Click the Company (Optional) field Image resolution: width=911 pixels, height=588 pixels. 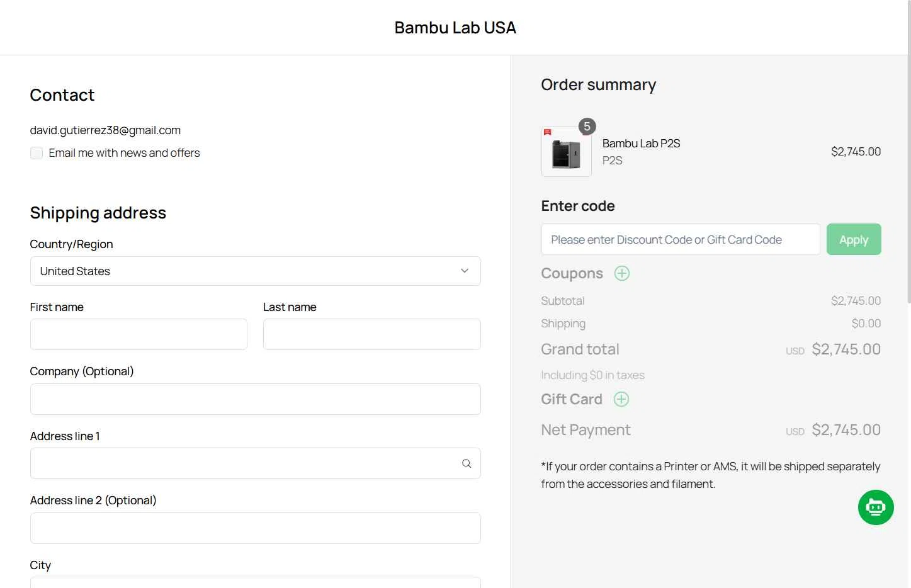click(256, 399)
